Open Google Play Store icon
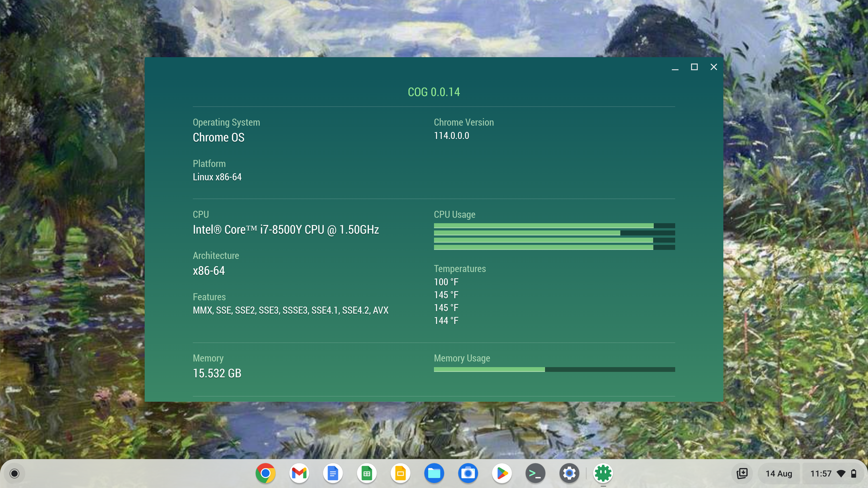This screenshot has height=488, width=868. pos(502,473)
